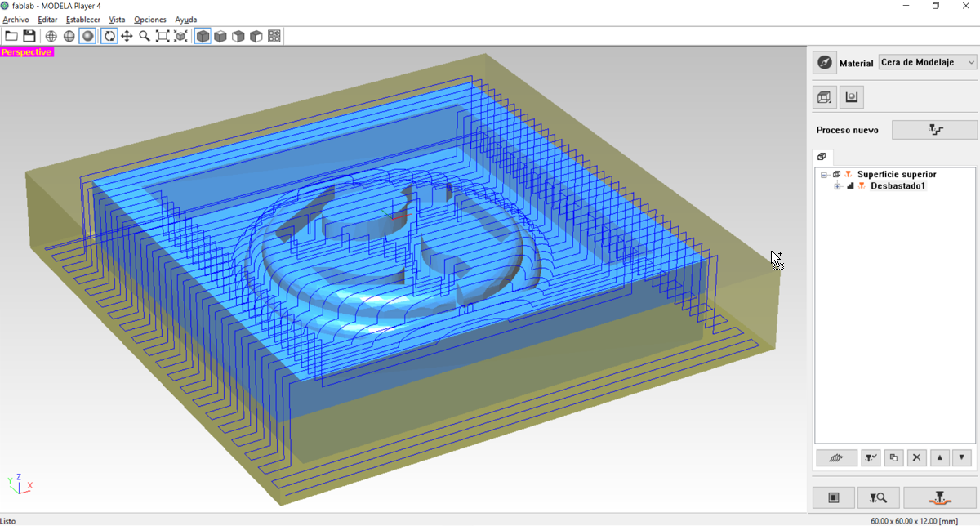Toggle the perspective solid cube view
980x526 pixels.
(x=203, y=36)
